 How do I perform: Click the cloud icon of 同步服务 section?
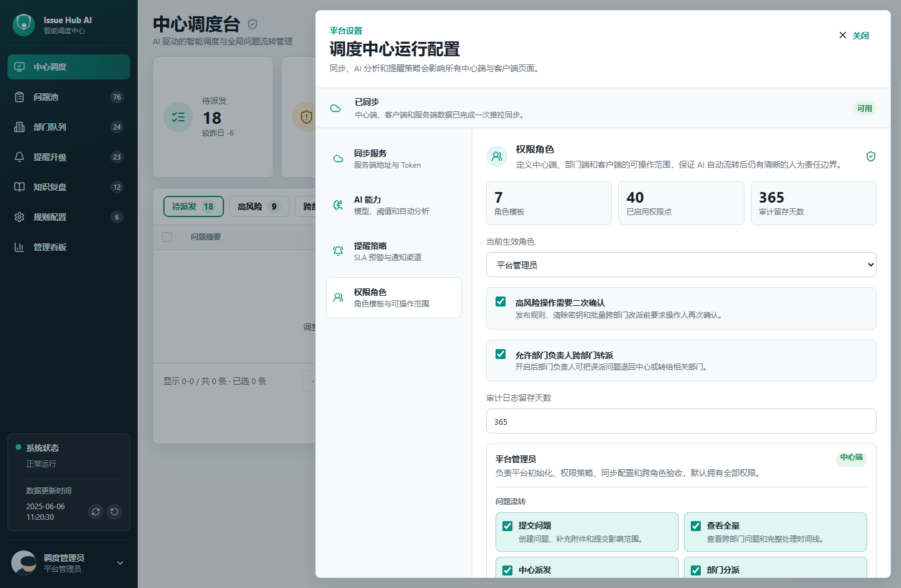(338, 159)
